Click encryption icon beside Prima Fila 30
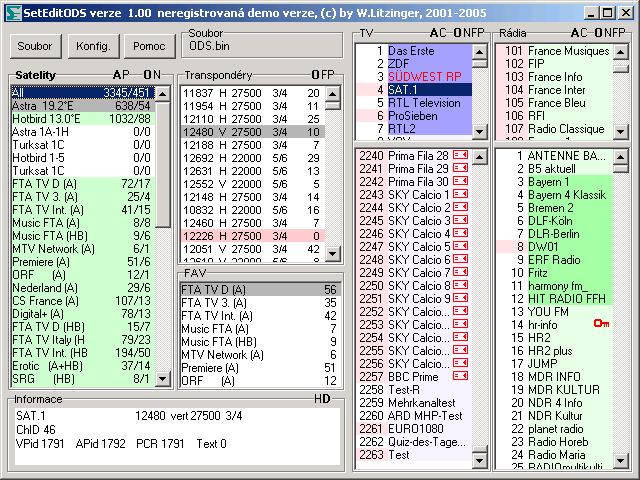640x480 pixels. pyautogui.click(x=460, y=181)
